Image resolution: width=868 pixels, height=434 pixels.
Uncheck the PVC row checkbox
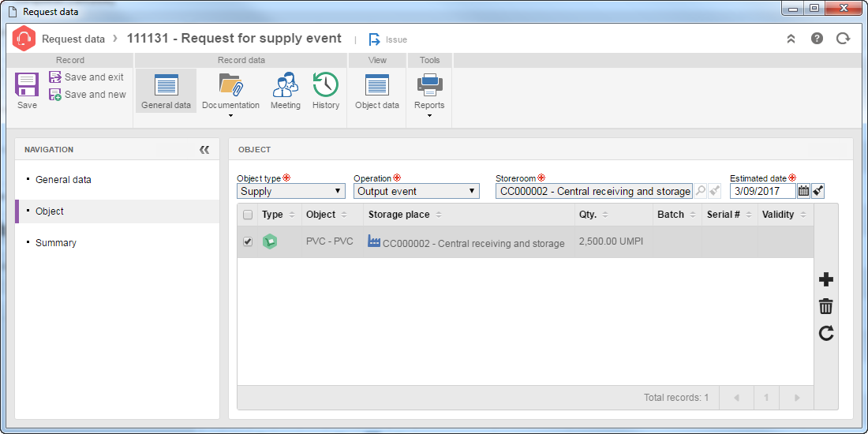(248, 242)
